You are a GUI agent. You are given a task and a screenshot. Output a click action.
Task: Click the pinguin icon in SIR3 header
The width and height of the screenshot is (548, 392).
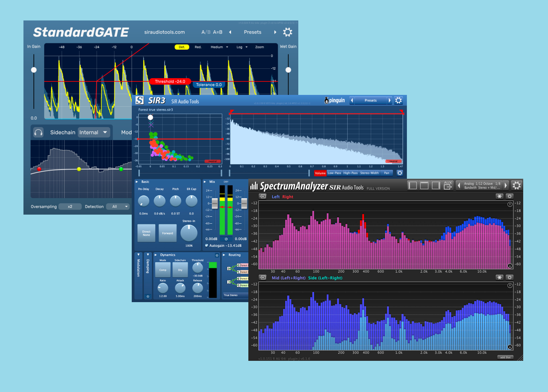coord(326,100)
